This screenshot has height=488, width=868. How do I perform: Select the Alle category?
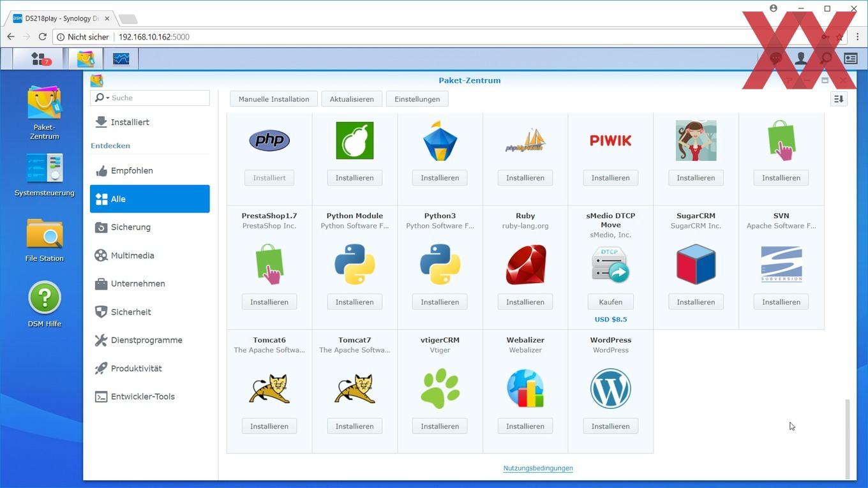click(x=150, y=199)
